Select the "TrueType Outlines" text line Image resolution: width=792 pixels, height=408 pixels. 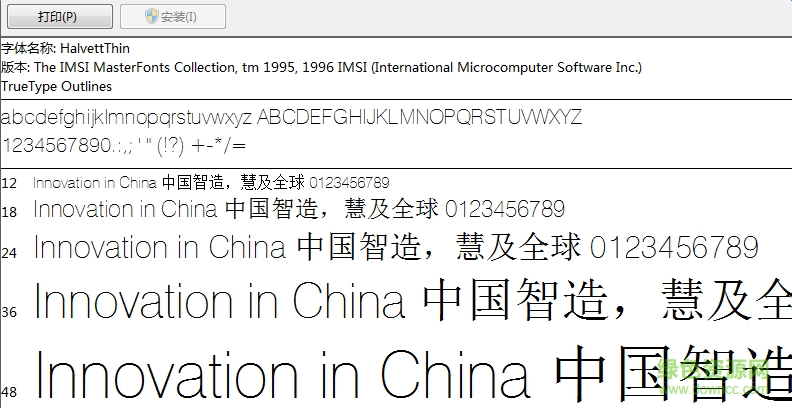[x=56, y=86]
